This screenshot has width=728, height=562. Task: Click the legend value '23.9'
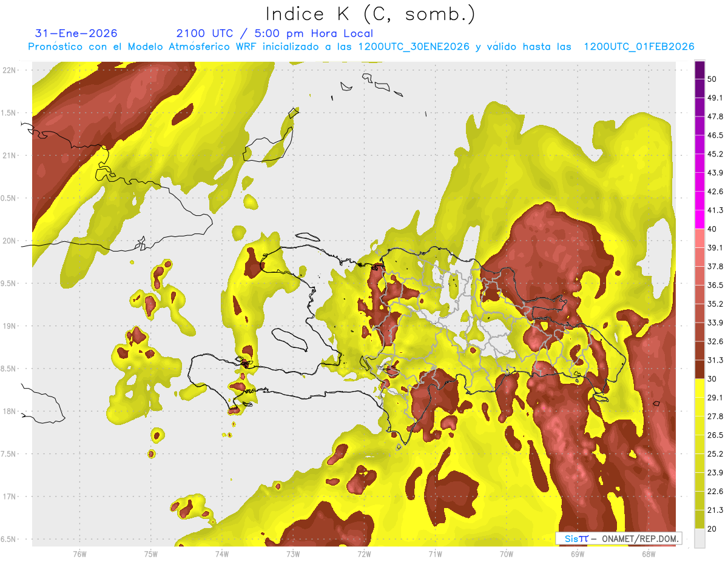715,472
